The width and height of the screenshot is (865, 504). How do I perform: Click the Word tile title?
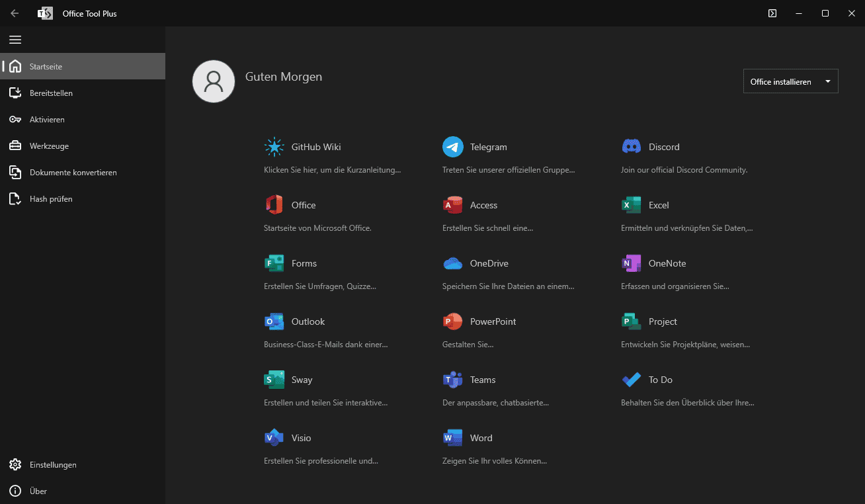(481, 438)
